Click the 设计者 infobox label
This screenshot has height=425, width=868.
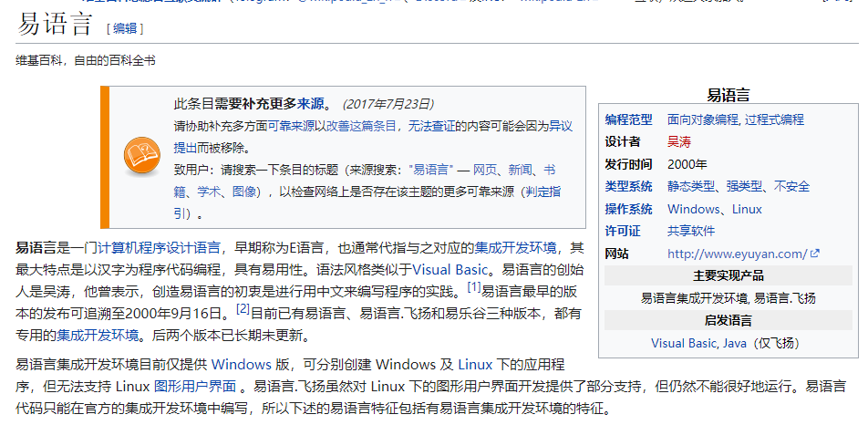622,142
